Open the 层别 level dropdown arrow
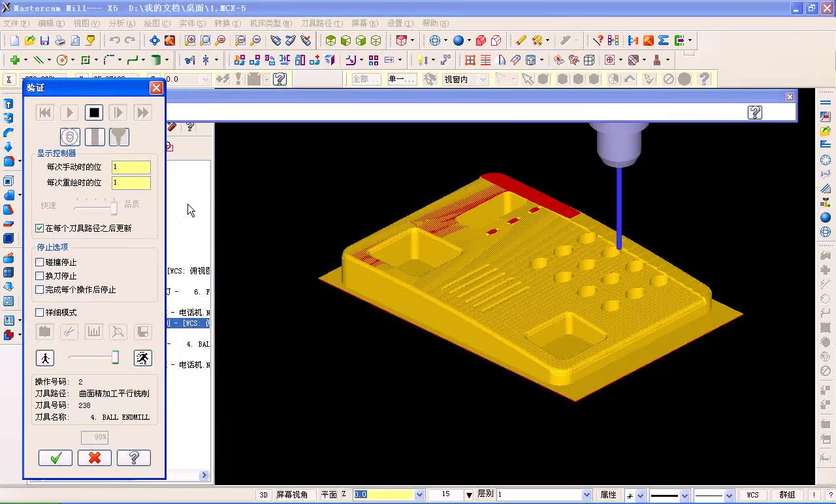 point(587,495)
